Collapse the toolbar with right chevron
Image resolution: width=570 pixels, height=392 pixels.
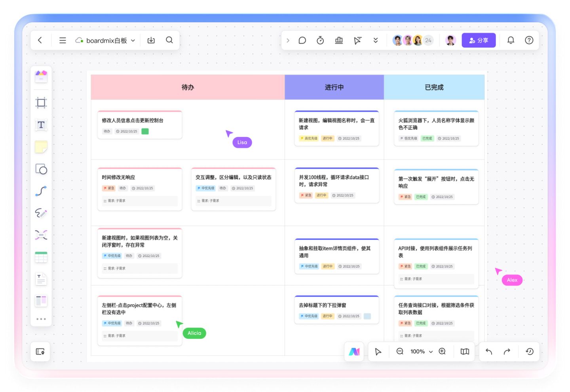tap(288, 40)
